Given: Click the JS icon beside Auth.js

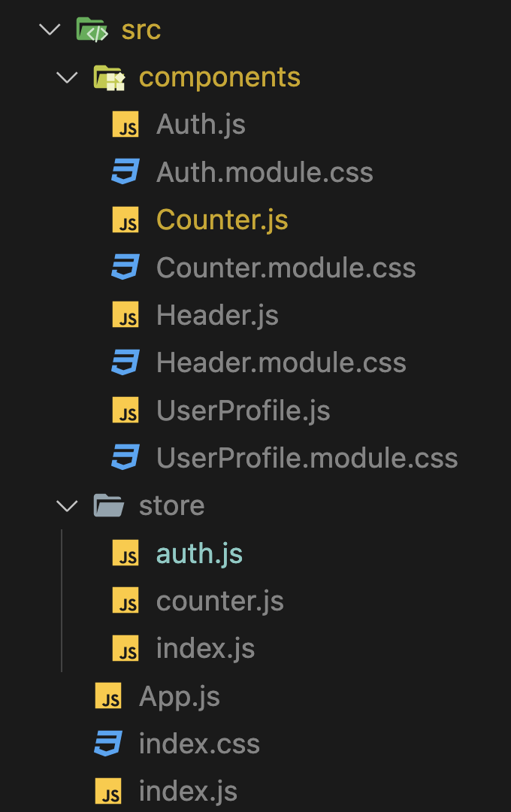Looking at the screenshot, I should (125, 124).
